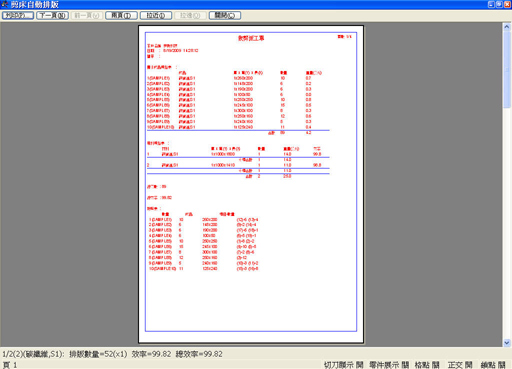Click the empty vertical scrollbar track below thumb
512x369 pixels.
507,223
